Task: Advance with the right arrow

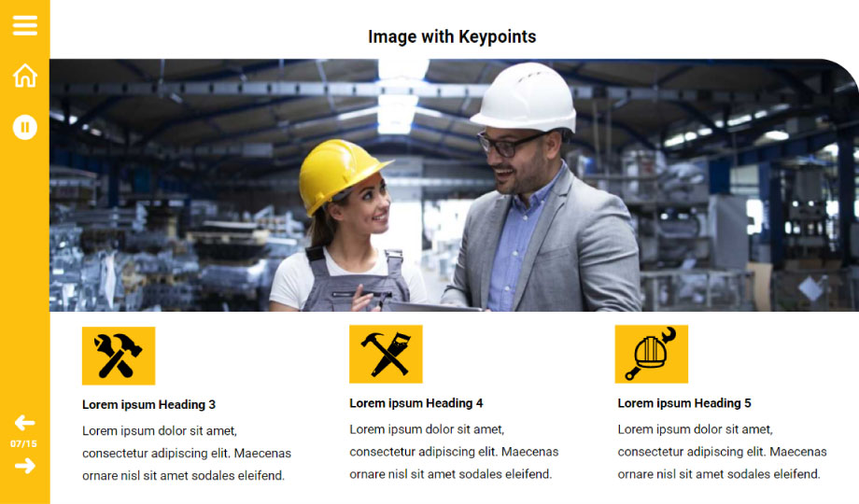Action: 24,466
